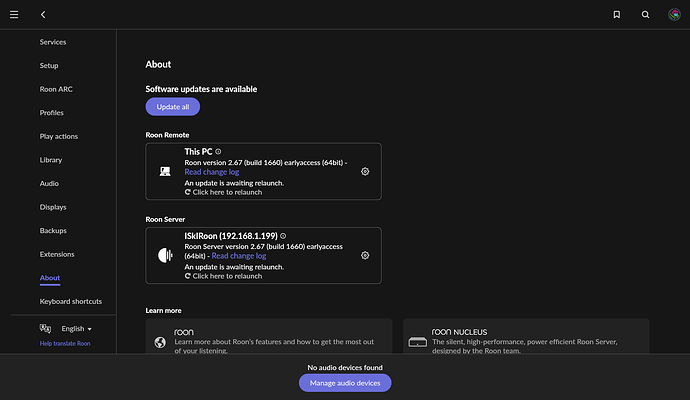The image size is (690, 400).
Task: Open the Profiles settings section
Action: click(x=51, y=113)
